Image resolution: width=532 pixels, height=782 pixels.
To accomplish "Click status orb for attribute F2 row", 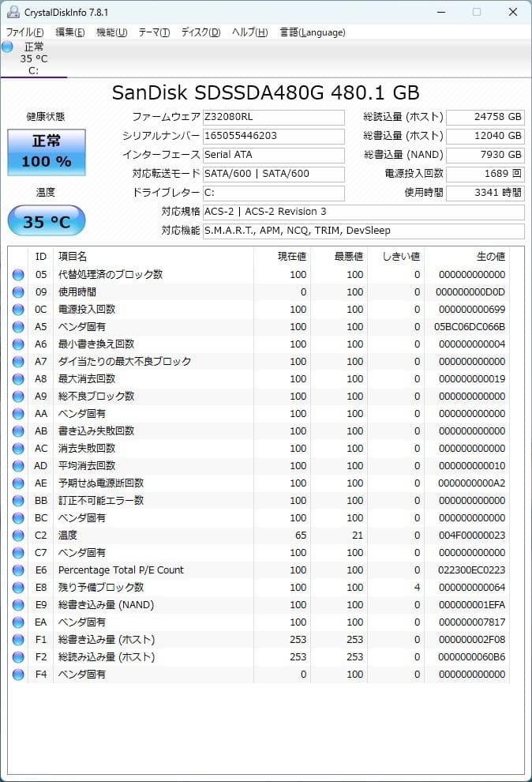I will tap(18, 657).
